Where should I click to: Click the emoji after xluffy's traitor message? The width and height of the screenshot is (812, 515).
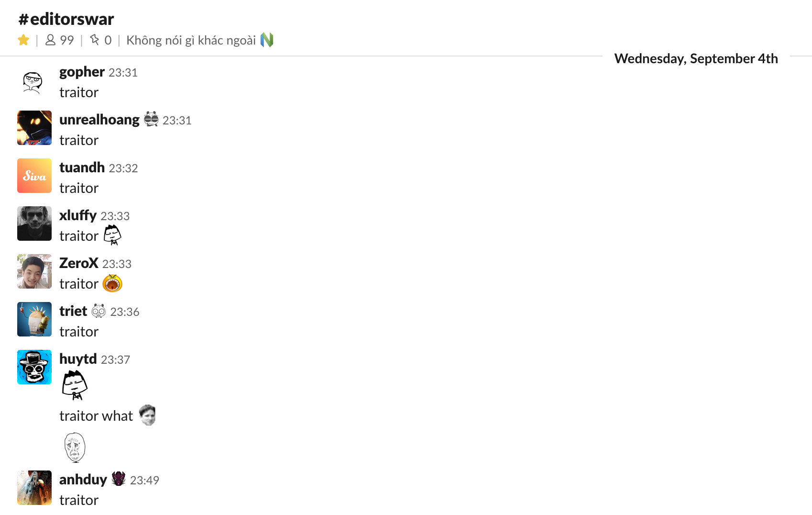pos(112,235)
